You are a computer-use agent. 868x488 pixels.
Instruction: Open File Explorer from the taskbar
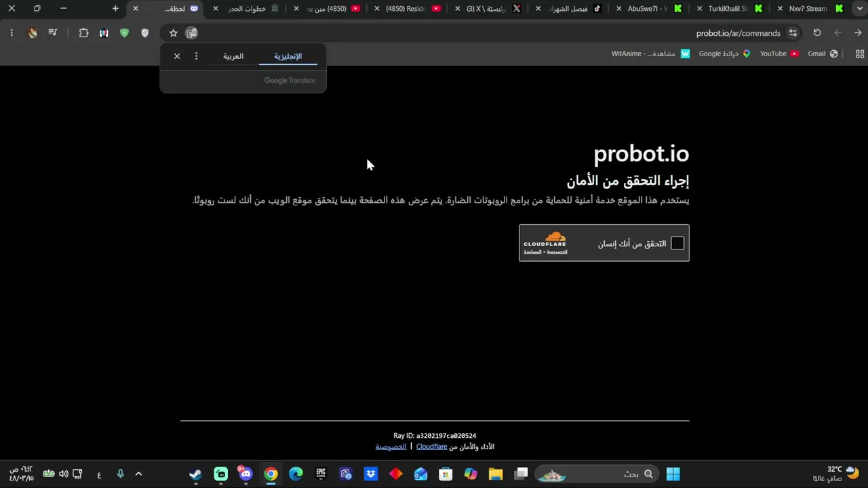tap(496, 474)
